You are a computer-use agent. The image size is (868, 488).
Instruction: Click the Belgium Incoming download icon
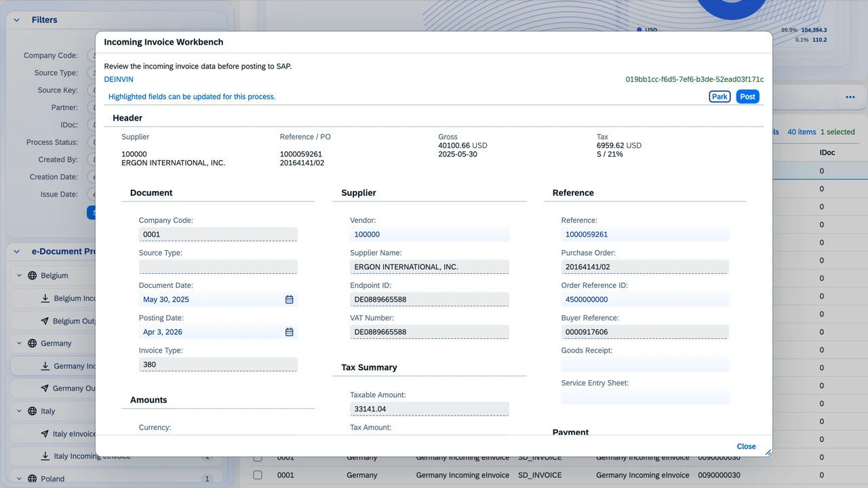point(45,298)
